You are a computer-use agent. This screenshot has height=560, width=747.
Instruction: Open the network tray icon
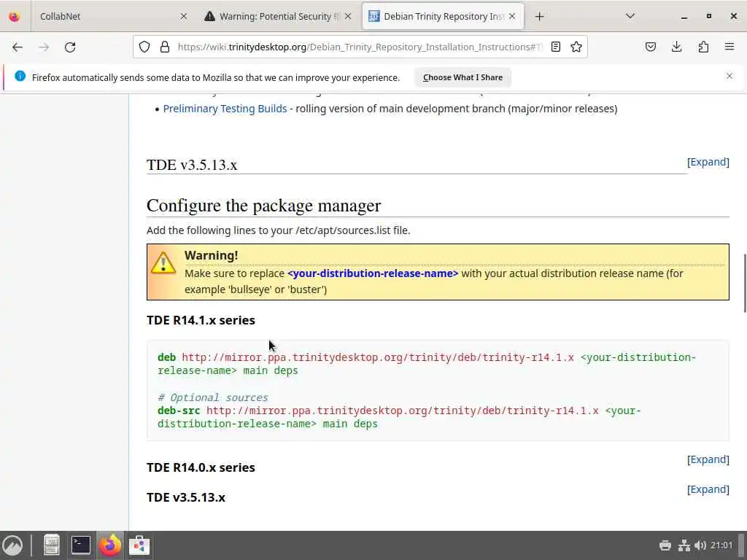point(684,545)
